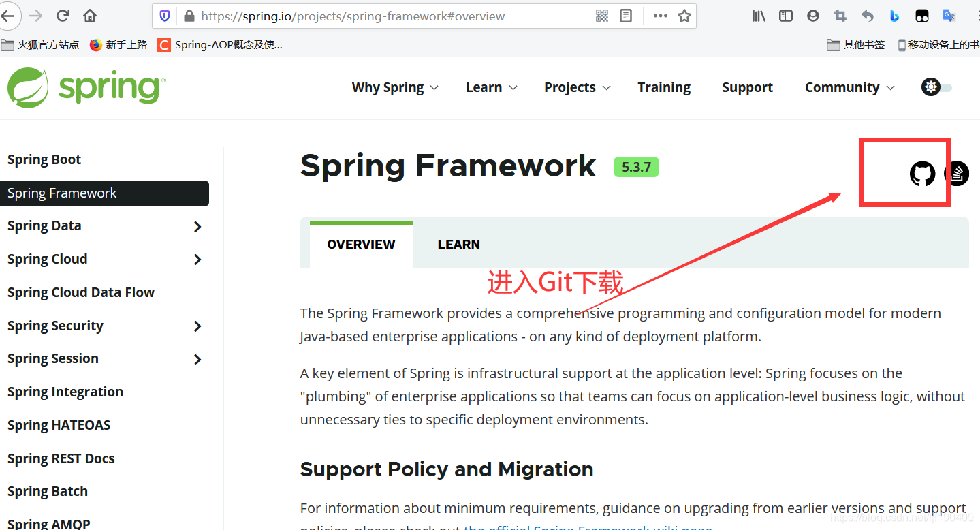Image resolution: width=980 pixels, height=530 pixels.
Task: Expand the Community navigation menu
Action: [850, 87]
